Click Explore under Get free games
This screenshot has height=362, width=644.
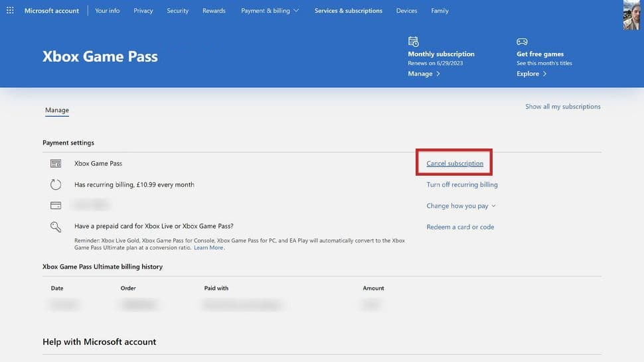pos(531,74)
